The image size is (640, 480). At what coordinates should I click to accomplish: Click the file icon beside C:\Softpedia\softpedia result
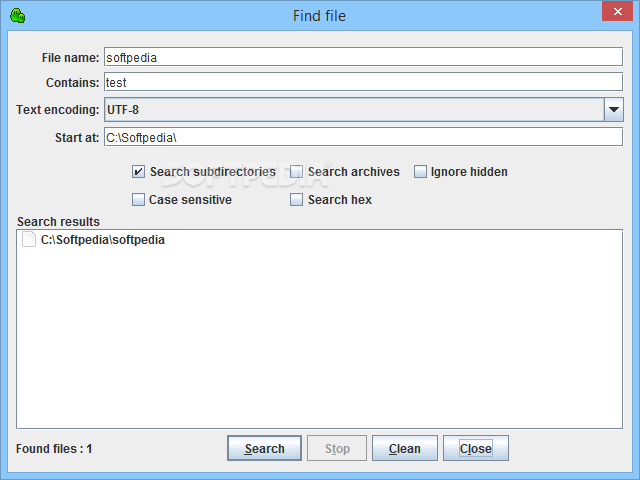pos(29,240)
